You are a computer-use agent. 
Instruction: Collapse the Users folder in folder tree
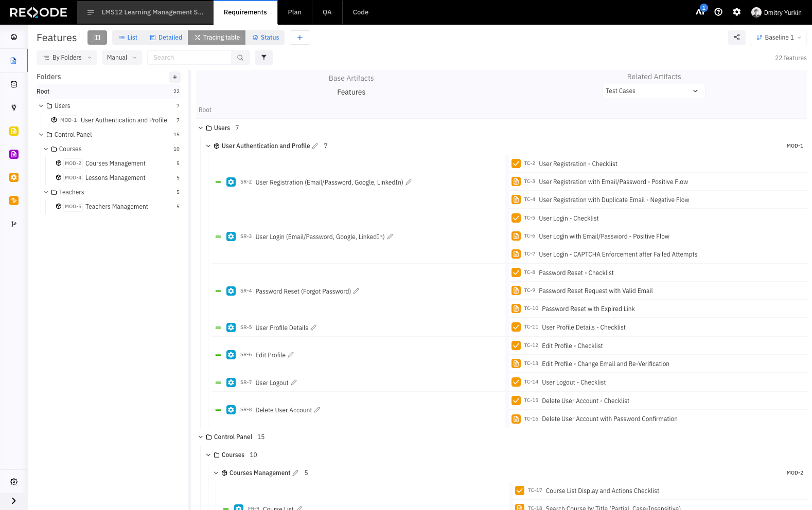(x=41, y=106)
